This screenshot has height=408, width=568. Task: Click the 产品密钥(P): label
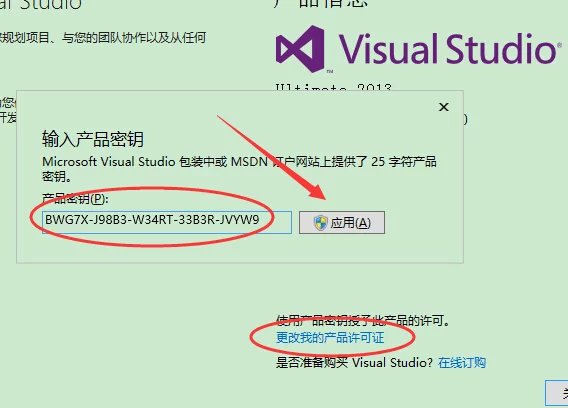(x=75, y=198)
